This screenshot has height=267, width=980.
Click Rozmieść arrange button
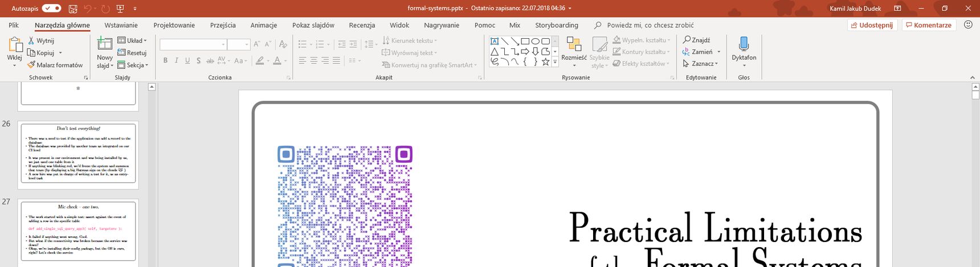click(574, 51)
